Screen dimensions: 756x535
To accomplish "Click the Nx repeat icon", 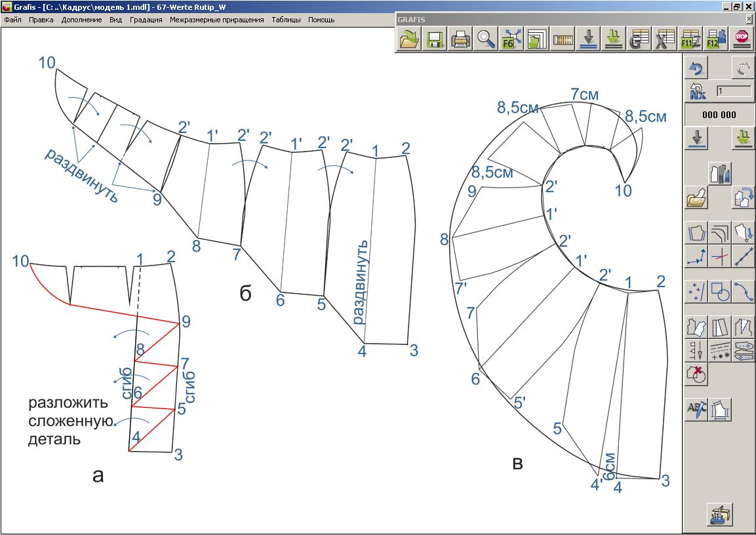I will [x=697, y=91].
